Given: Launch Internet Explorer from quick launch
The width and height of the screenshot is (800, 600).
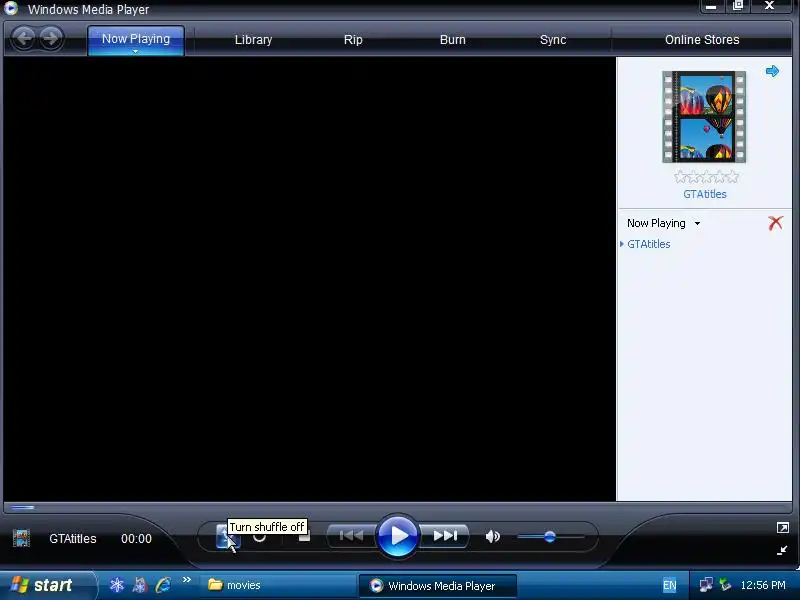Looking at the screenshot, I should tap(163, 585).
